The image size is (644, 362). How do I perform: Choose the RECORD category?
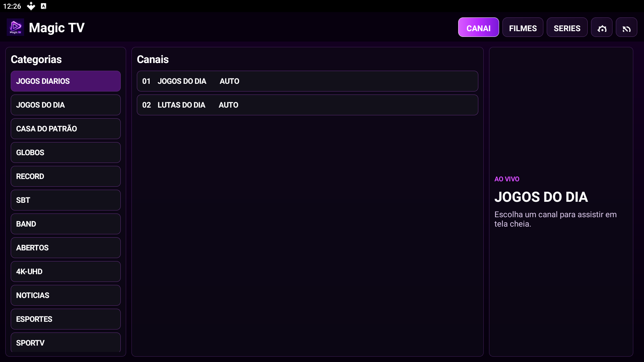tap(66, 176)
